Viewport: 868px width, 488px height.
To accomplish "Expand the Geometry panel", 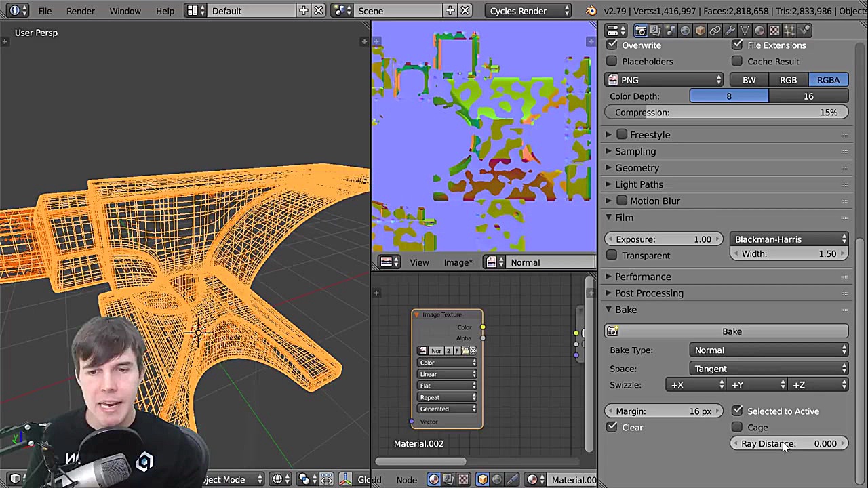I will click(x=637, y=168).
